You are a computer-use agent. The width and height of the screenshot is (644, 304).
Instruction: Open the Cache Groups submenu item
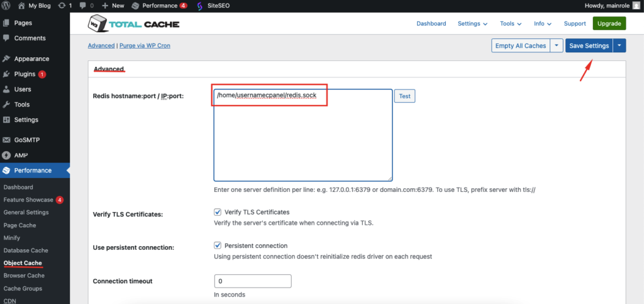coord(23,288)
